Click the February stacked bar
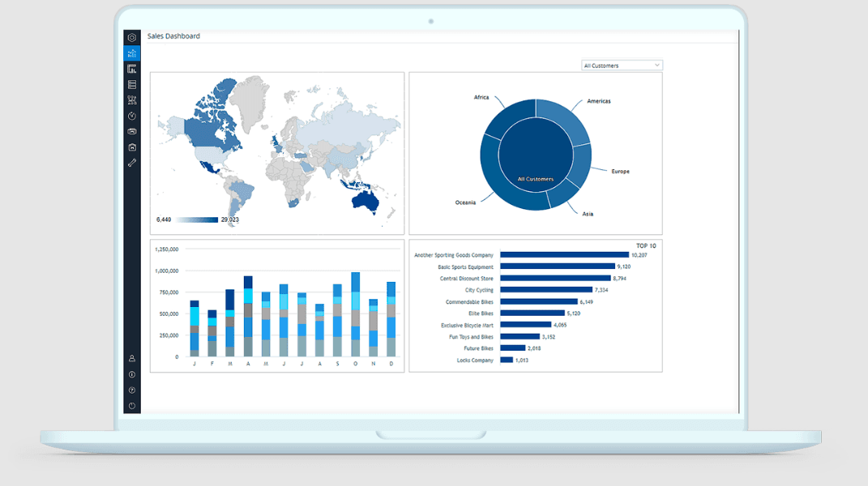 tap(212, 333)
